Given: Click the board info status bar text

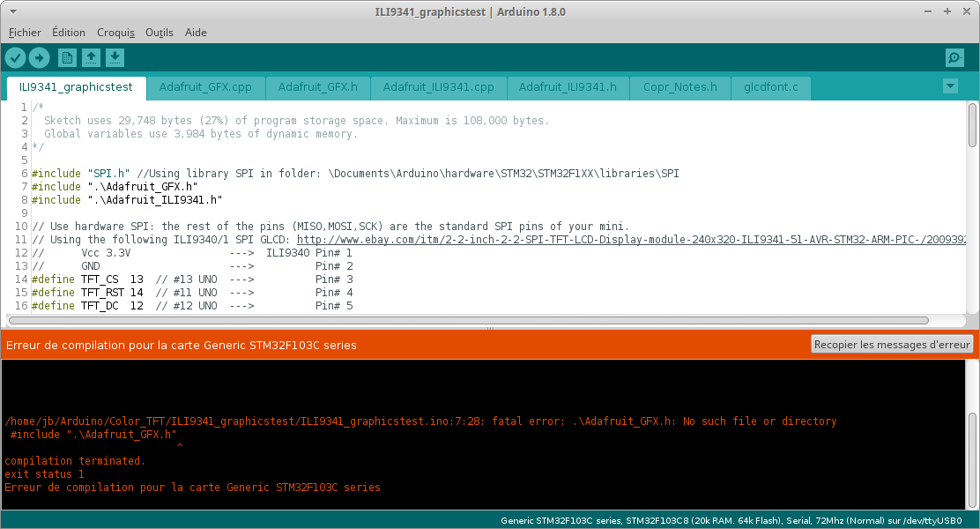Looking at the screenshot, I should (x=731, y=520).
